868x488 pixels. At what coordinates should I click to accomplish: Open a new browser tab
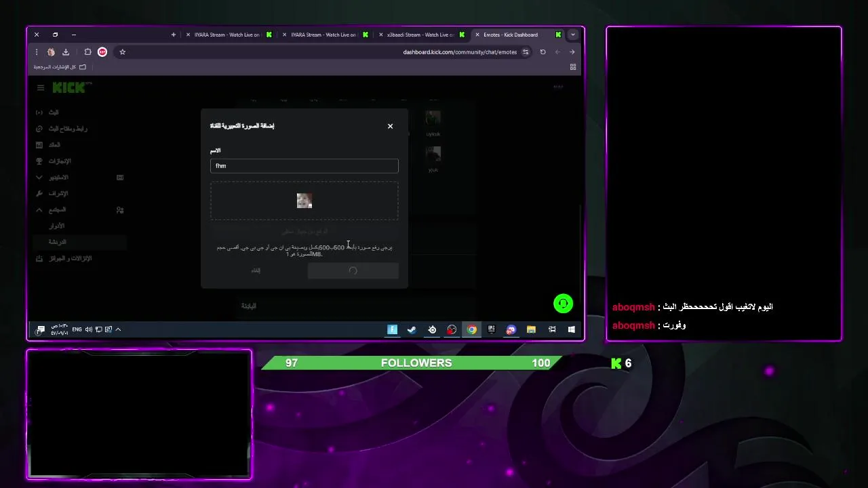pyautogui.click(x=173, y=35)
